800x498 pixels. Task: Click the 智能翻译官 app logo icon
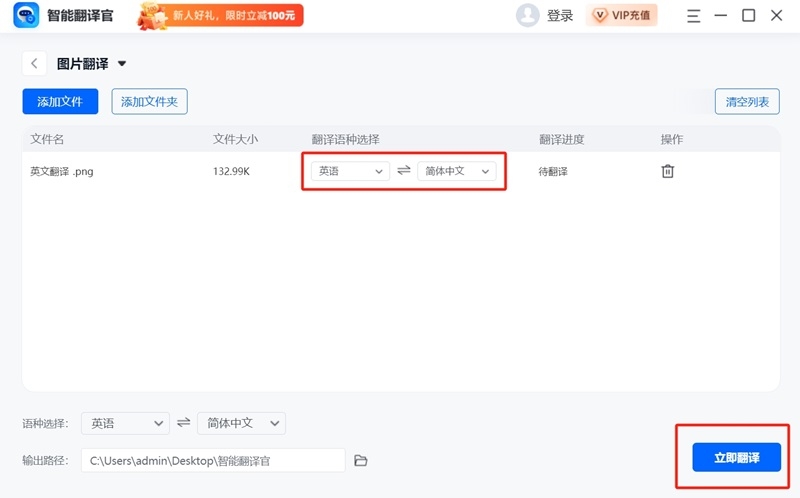26,15
